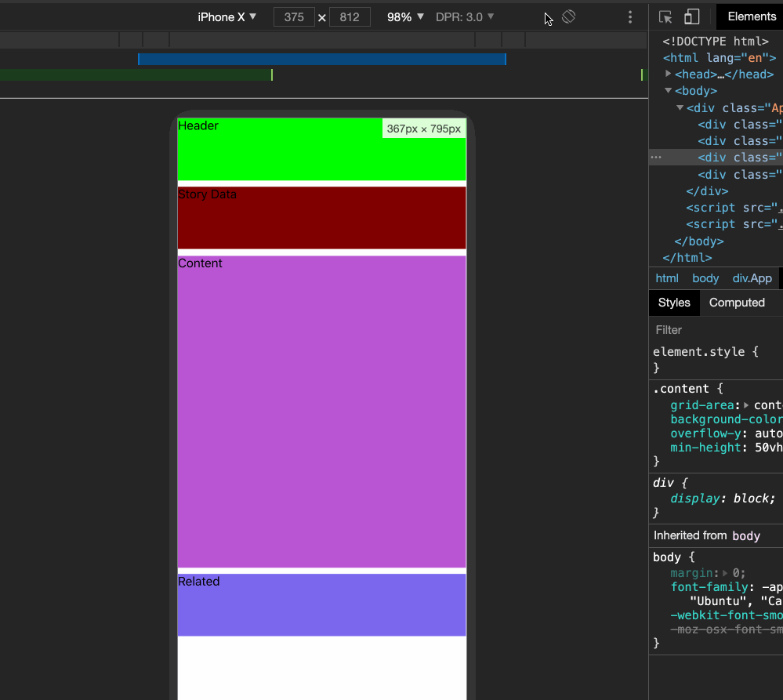Expand the head element node
Screen dimensions: 783x700
click(x=668, y=74)
